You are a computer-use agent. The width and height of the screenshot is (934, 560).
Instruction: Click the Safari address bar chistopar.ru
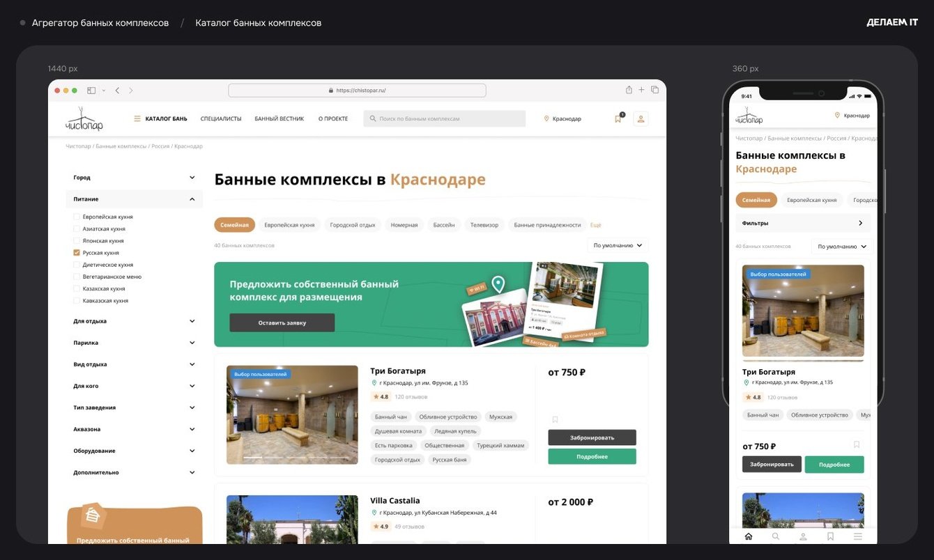point(357,91)
